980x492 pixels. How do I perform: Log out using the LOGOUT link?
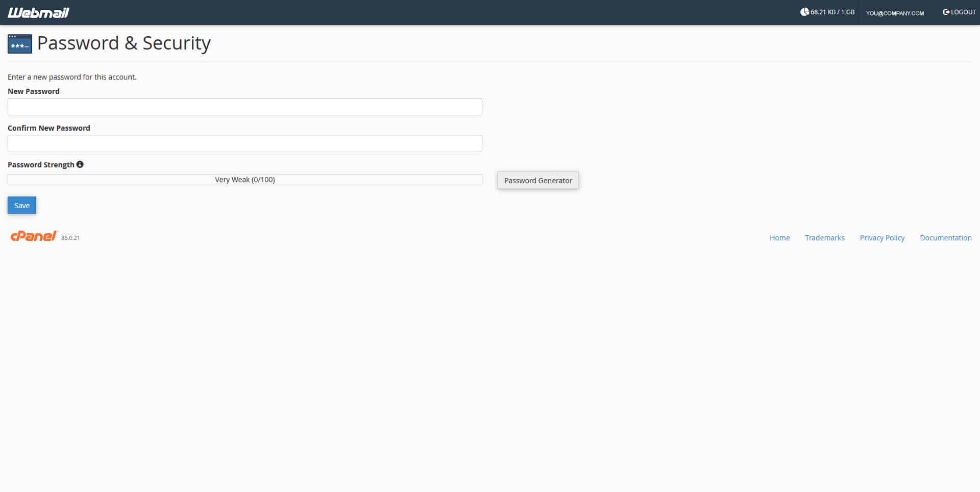click(x=959, y=12)
